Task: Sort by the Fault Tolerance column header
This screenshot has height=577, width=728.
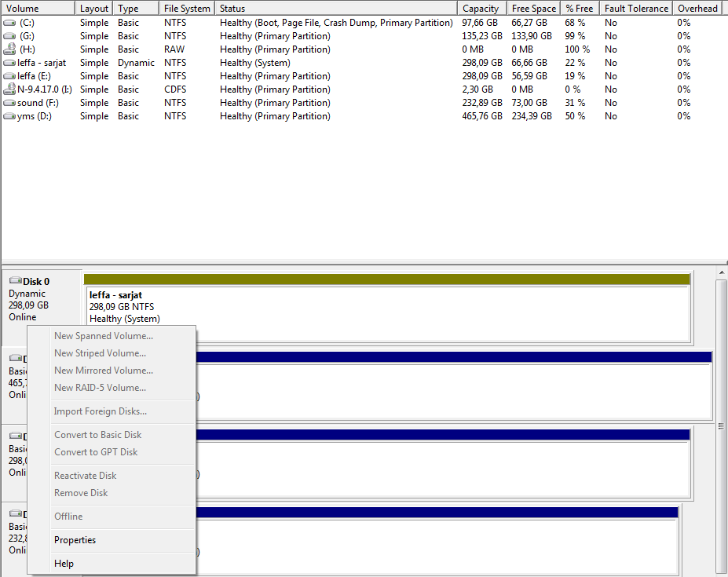Action: pyautogui.click(x=636, y=9)
